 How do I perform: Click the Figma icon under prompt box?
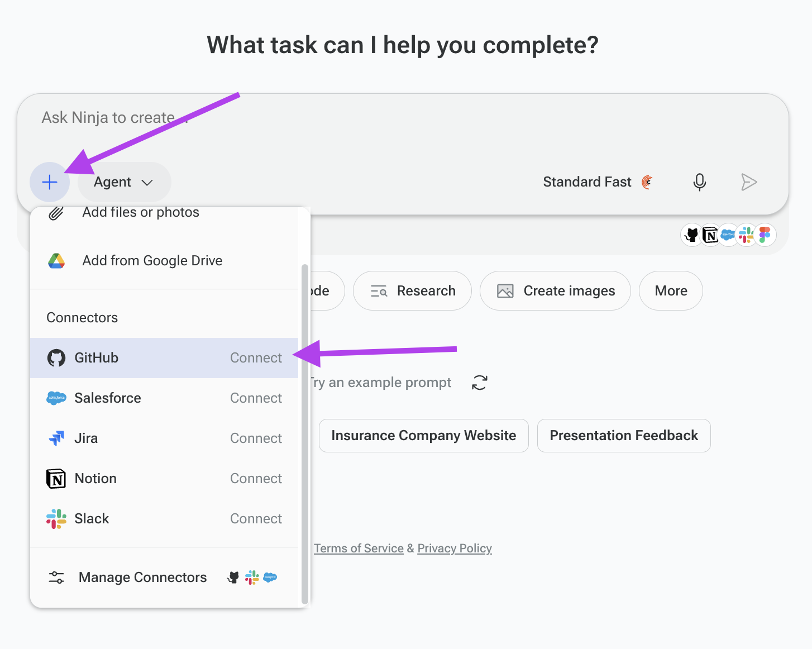click(765, 235)
